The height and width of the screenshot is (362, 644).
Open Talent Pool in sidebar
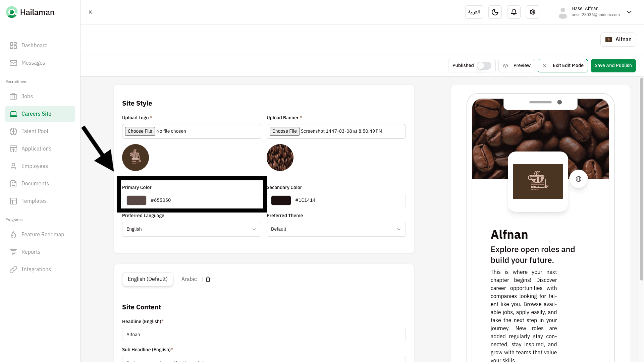(x=35, y=131)
